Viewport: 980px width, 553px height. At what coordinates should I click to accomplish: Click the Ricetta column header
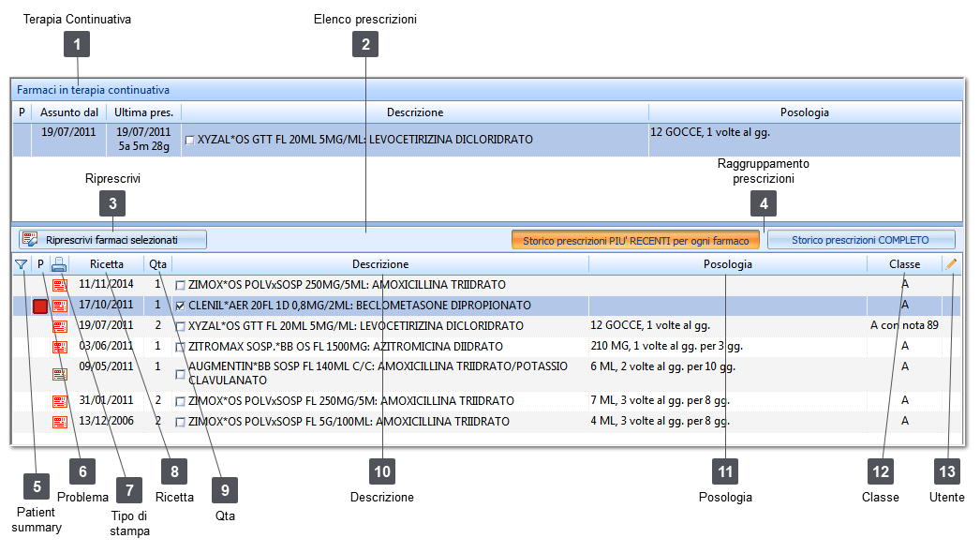point(106,264)
